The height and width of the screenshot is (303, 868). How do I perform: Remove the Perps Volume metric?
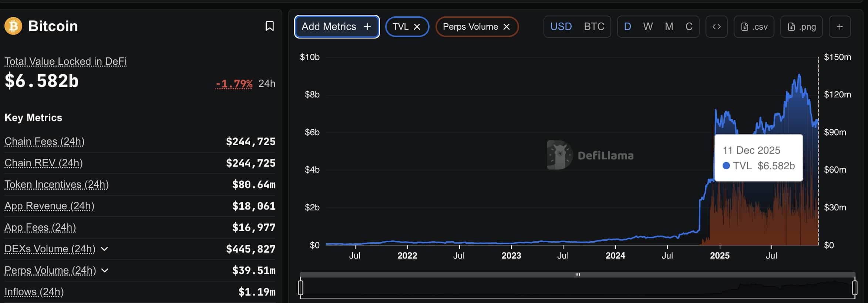click(507, 26)
